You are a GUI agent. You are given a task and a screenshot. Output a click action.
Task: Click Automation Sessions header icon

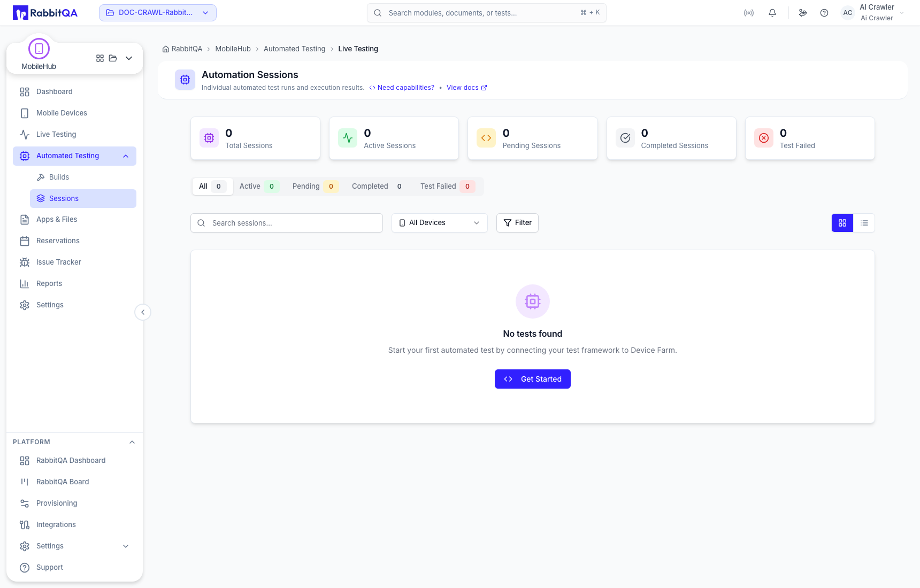click(185, 80)
